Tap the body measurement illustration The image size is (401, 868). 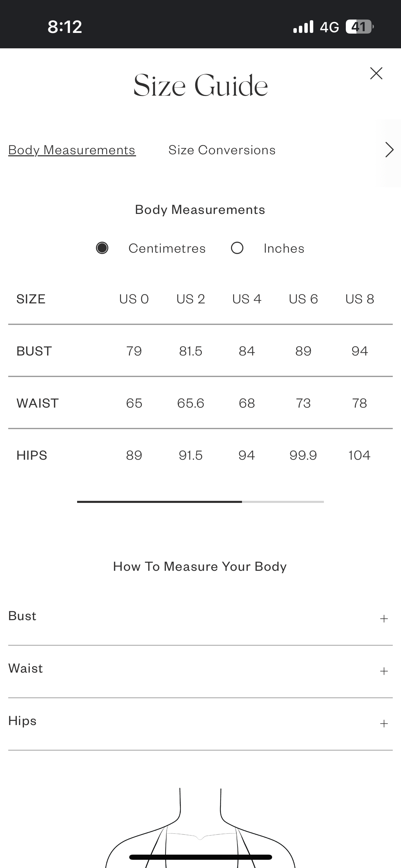click(x=200, y=830)
